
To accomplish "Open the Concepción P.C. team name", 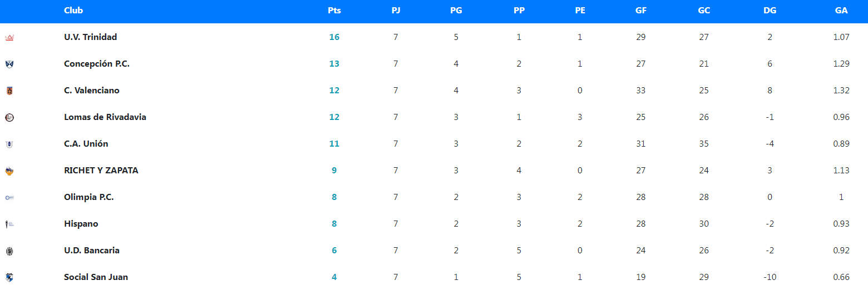I will pos(97,64).
